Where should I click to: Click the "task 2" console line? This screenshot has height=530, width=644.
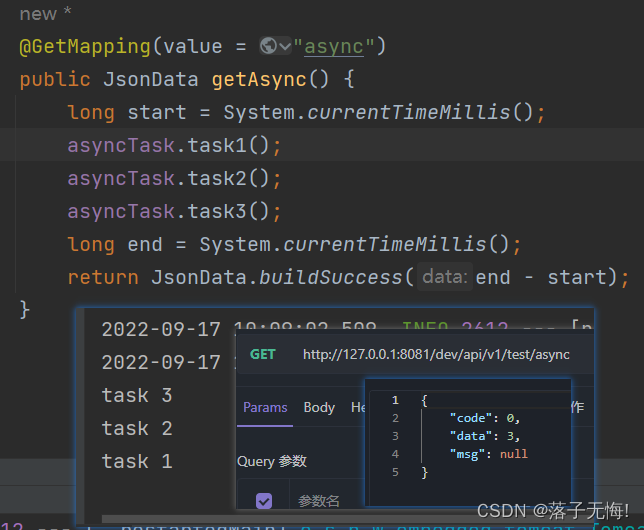pos(137,428)
